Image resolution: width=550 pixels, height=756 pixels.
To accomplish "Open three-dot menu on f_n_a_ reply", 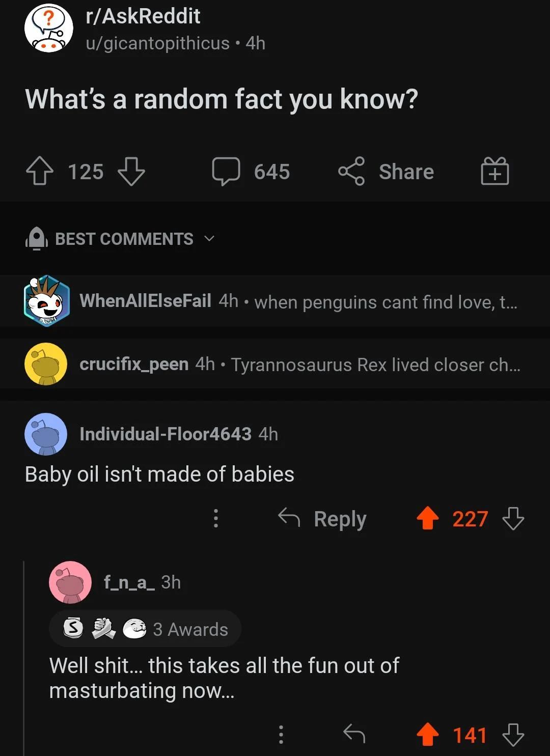I will point(281,735).
